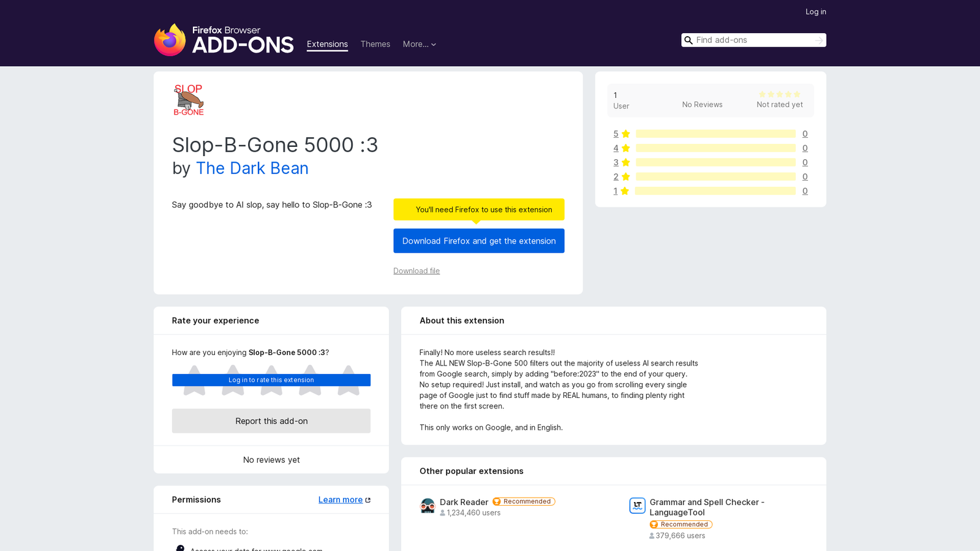Switch to the Extensions tab

[327, 44]
